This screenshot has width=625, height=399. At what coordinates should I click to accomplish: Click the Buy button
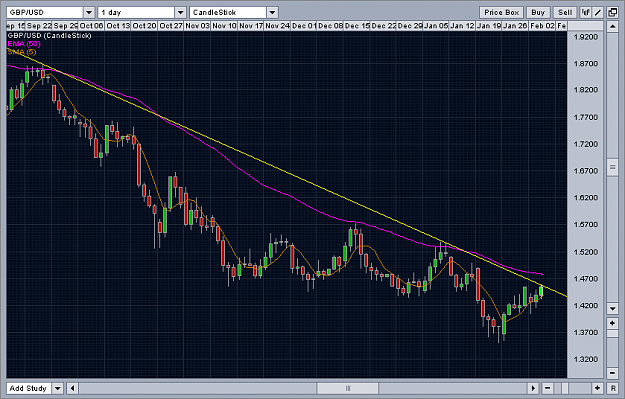pos(538,12)
